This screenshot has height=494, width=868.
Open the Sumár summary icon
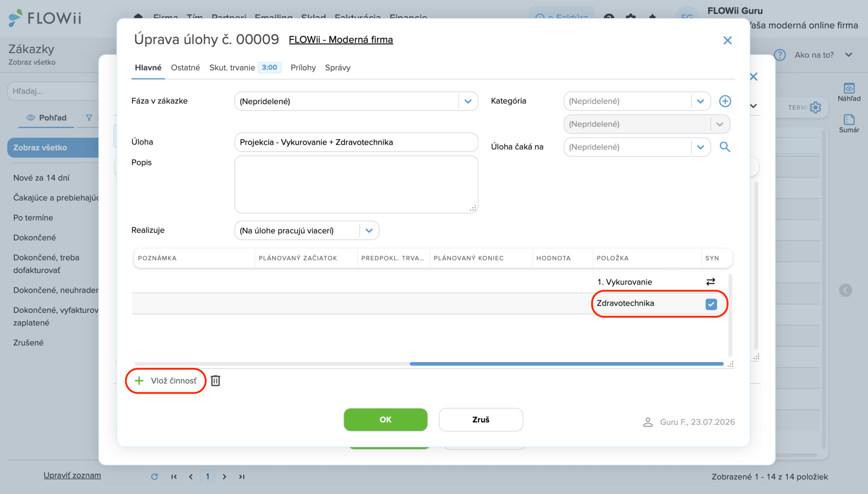pyautogui.click(x=849, y=123)
